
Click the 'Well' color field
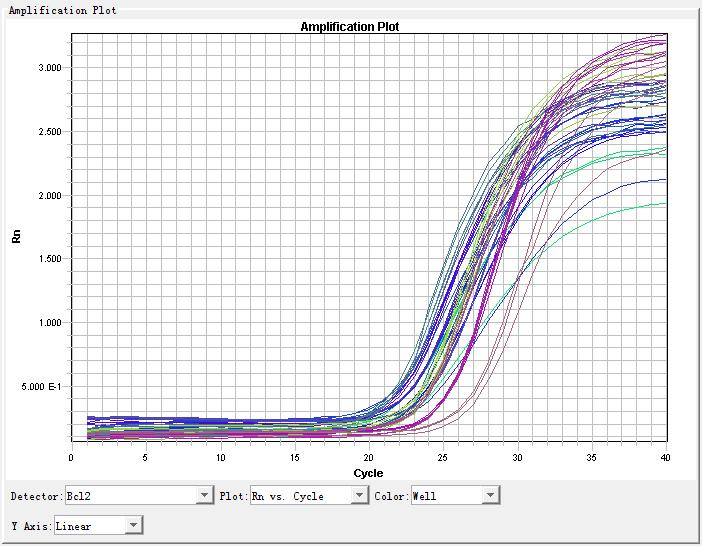pos(445,496)
